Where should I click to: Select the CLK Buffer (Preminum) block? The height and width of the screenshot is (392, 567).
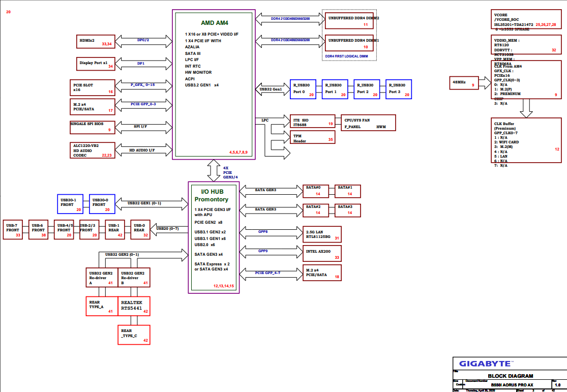526,140
